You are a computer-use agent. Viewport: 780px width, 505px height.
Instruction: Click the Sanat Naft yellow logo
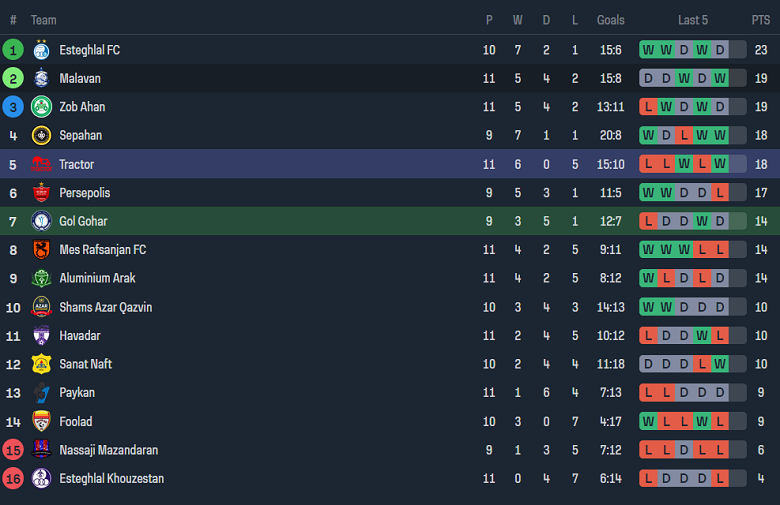point(41,364)
